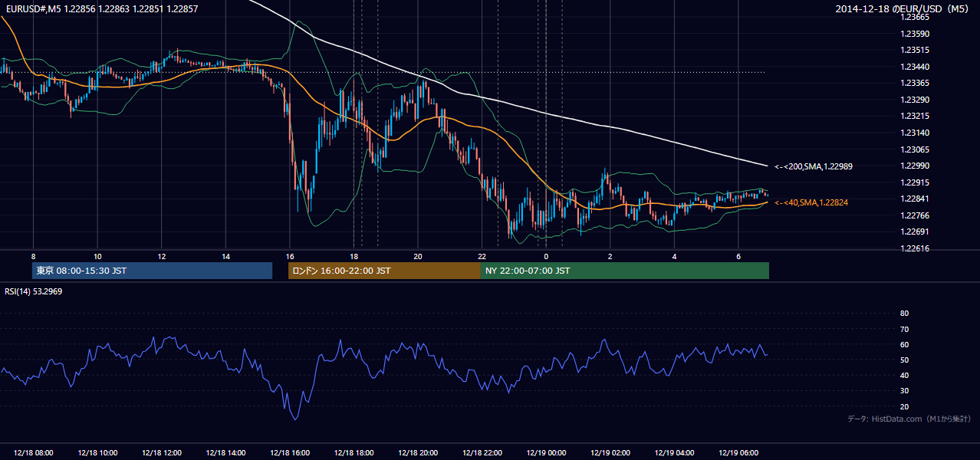Click the 東京 08:00-15:30 JST session bar
Image resolution: width=980 pixels, height=460 pixels.
point(152,271)
